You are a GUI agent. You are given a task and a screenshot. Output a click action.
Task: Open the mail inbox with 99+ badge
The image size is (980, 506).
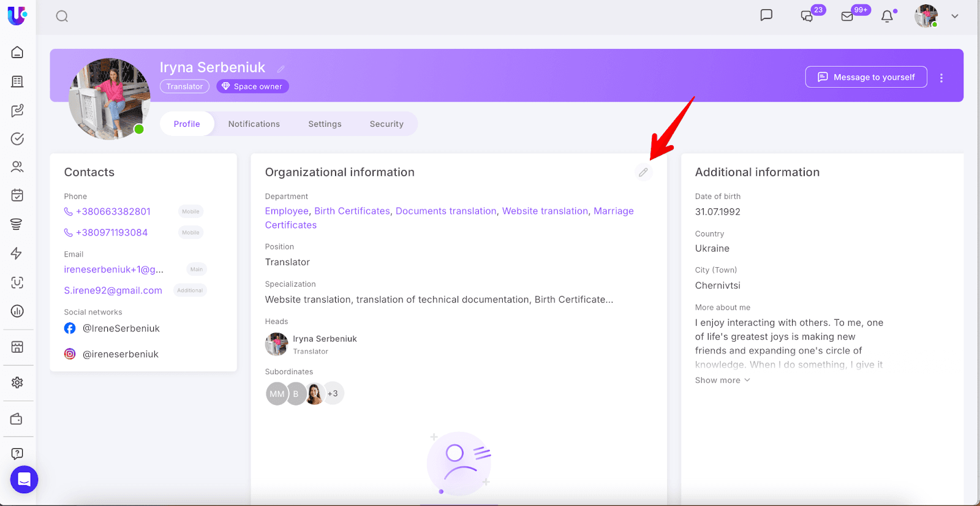click(848, 17)
